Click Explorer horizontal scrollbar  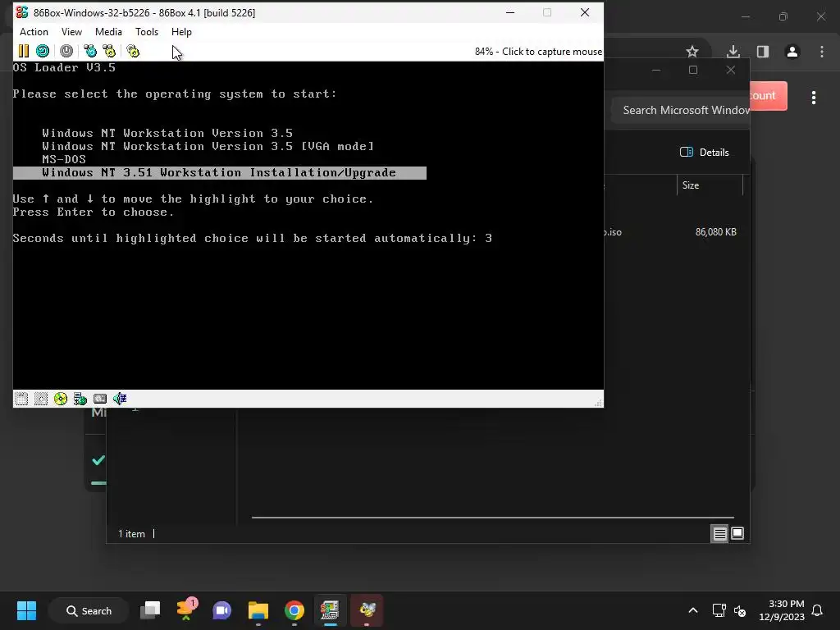(492, 518)
